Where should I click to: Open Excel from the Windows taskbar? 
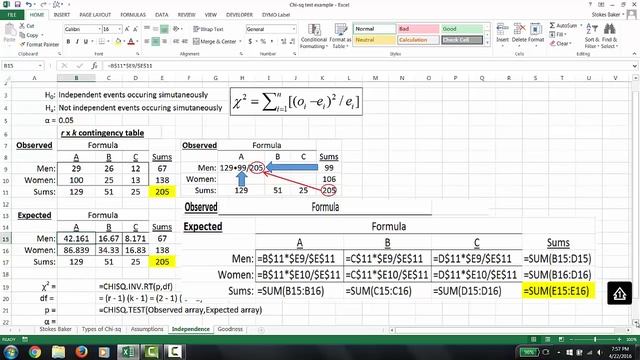pyautogui.click(x=128, y=352)
